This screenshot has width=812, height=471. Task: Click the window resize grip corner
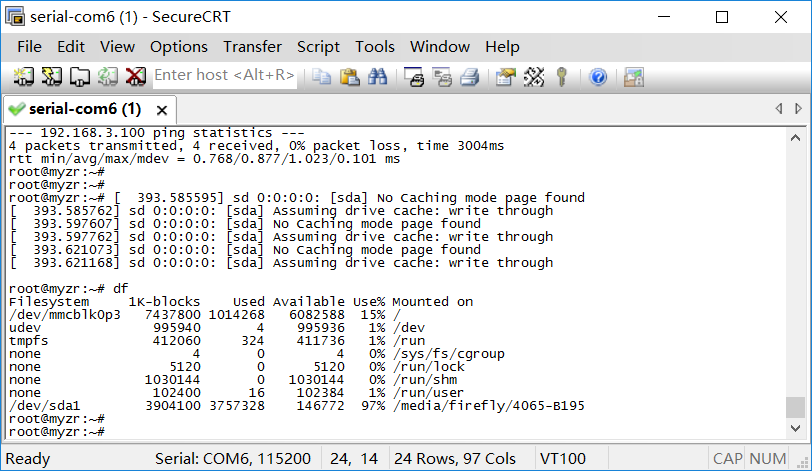point(804,462)
